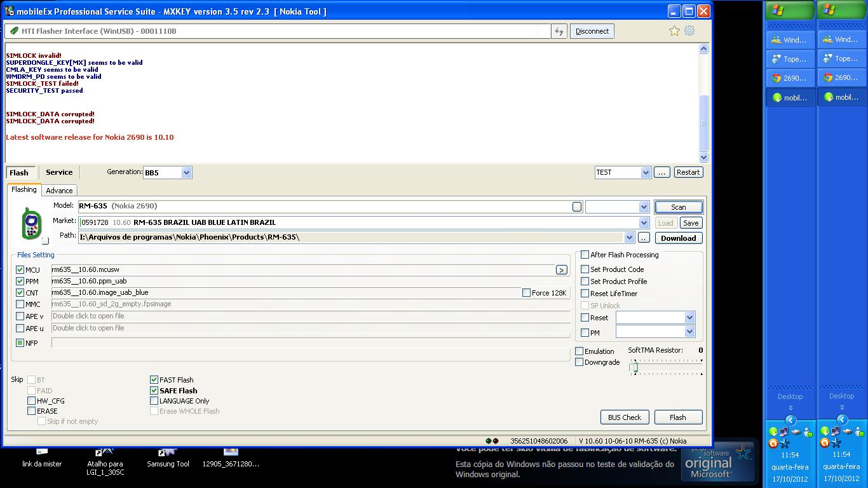Click the HTI Flasher interface feather icon

(13, 30)
